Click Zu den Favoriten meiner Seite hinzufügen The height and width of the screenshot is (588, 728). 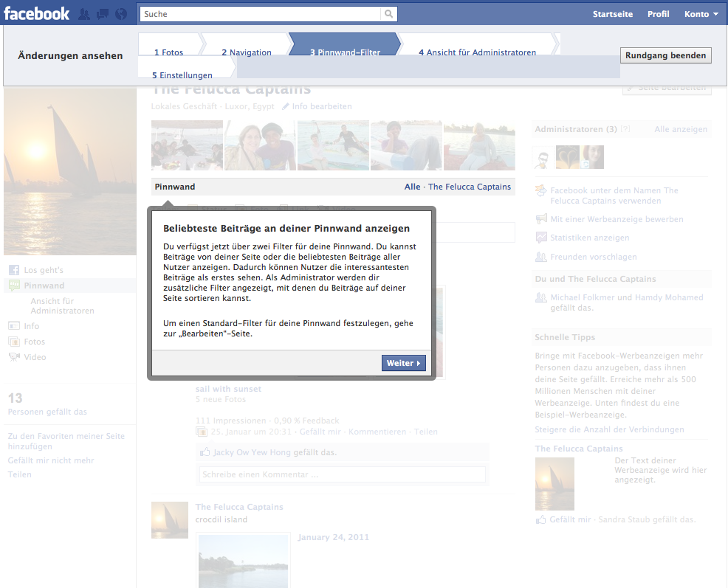tap(66, 441)
